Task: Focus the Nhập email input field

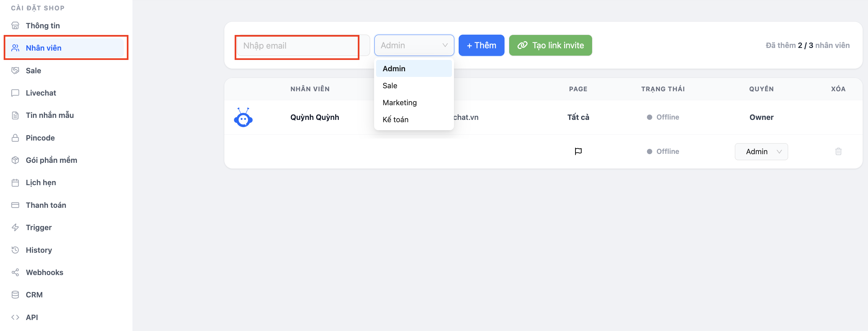Action: click(303, 46)
